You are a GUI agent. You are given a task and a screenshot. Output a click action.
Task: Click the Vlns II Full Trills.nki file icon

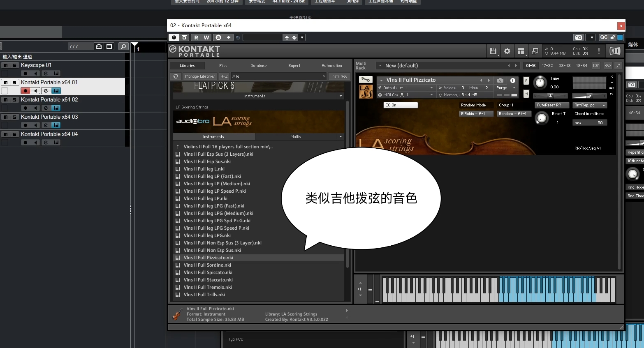coord(178,295)
